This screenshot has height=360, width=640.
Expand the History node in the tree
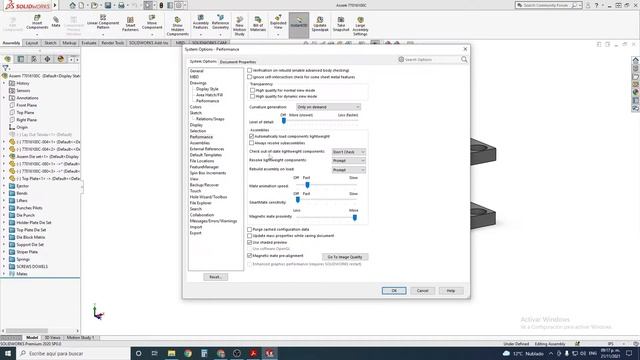pyautogui.click(x=4, y=83)
